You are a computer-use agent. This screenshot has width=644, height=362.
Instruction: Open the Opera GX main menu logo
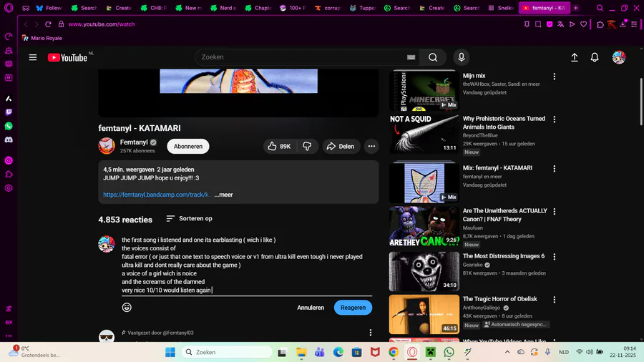tap(9, 8)
